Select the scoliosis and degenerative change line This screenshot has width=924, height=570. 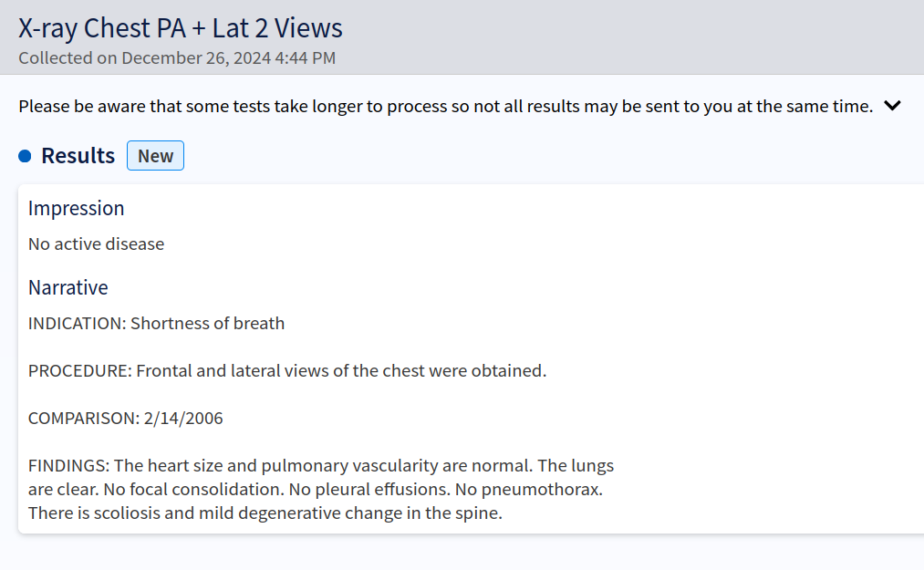click(x=265, y=513)
